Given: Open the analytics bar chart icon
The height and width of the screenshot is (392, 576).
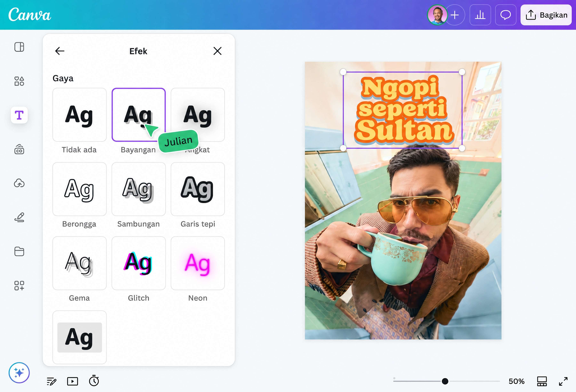Looking at the screenshot, I should coord(480,15).
